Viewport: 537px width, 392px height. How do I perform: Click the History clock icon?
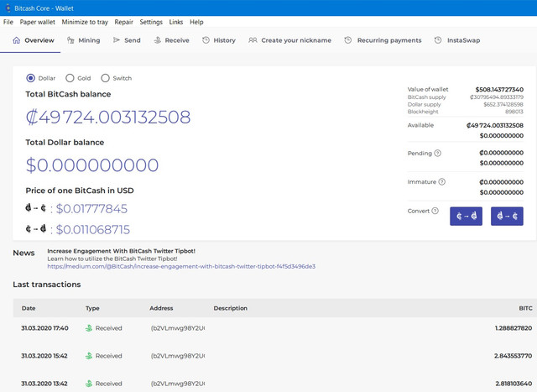206,40
